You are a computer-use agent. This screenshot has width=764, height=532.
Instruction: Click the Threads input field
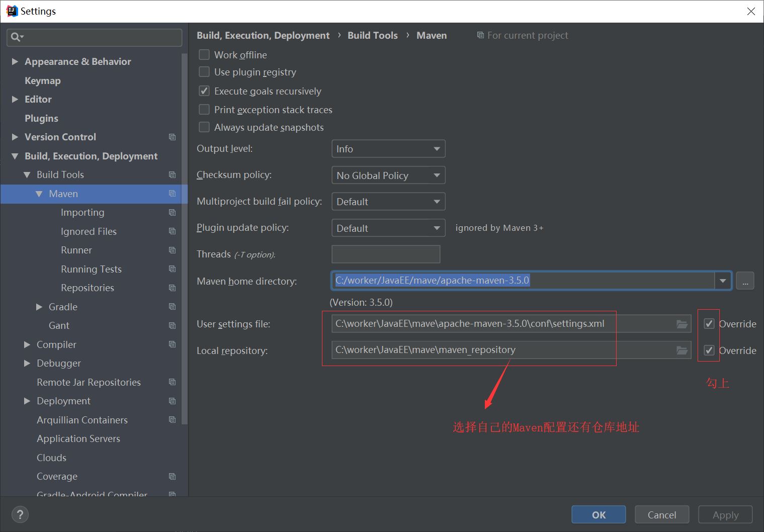[x=386, y=254]
